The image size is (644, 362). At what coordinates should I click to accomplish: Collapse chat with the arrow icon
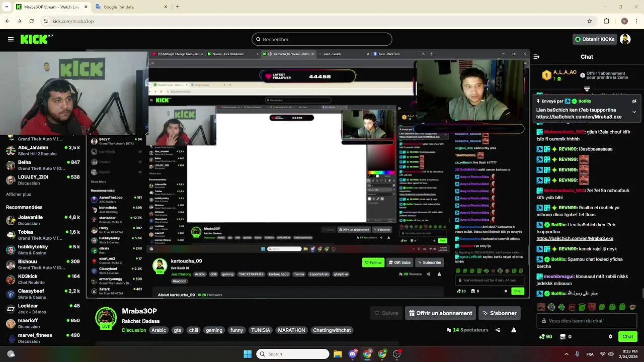click(536, 57)
